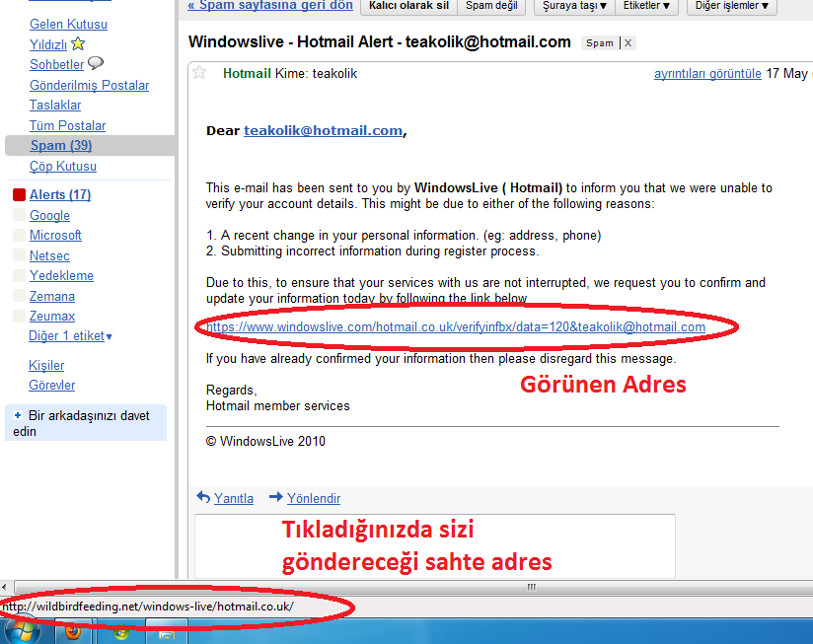Open the Etiketler dropdown
813x644 pixels.
pos(646,6)
